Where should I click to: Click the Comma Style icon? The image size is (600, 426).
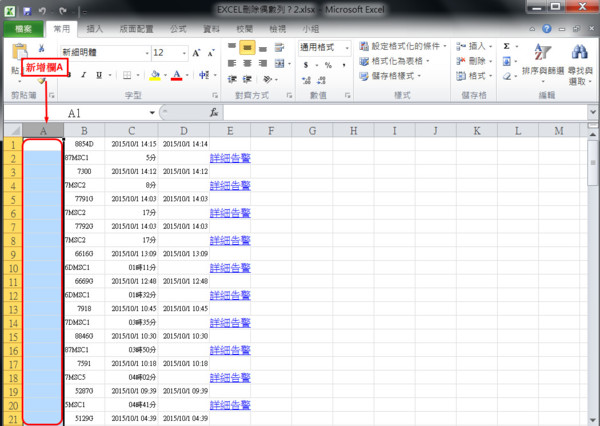coord(344,65)
